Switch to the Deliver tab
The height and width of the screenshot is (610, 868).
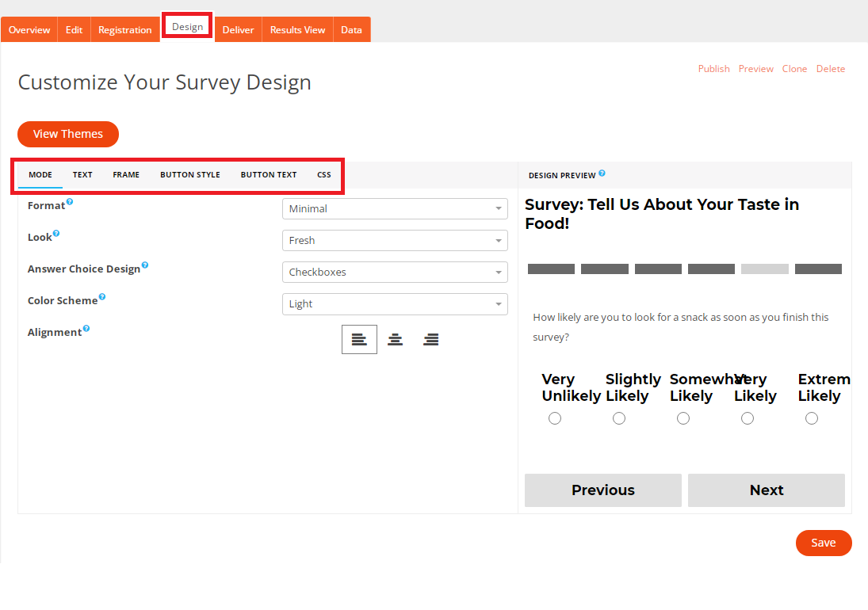(x=238, y=29)
